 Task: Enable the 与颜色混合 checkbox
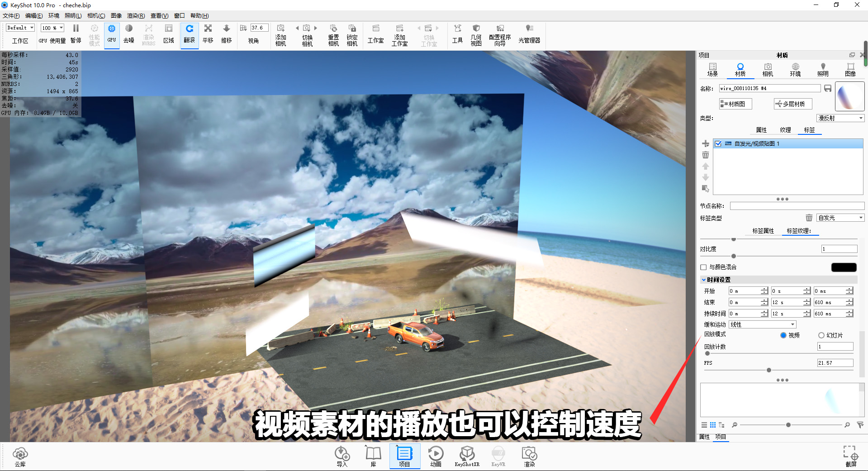click(x=703, y=267)
